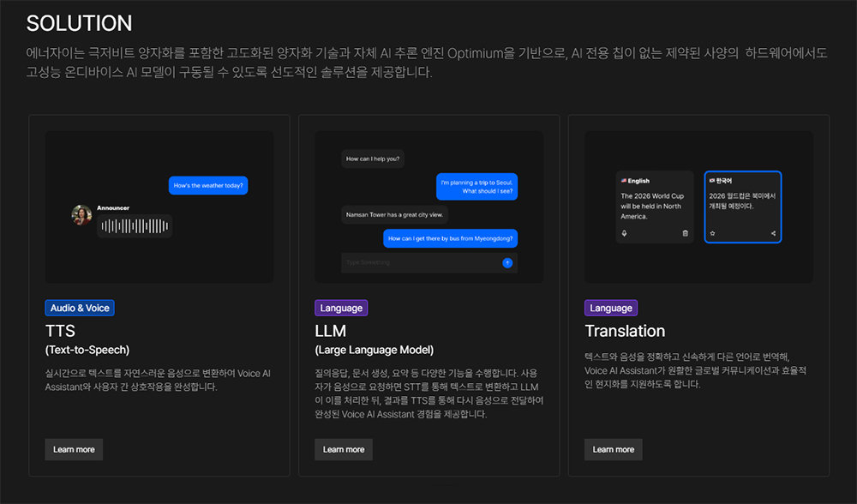Click the Language badge on the LLM card
This screenshot has width=857, height=504.
[x=341, y=308]
